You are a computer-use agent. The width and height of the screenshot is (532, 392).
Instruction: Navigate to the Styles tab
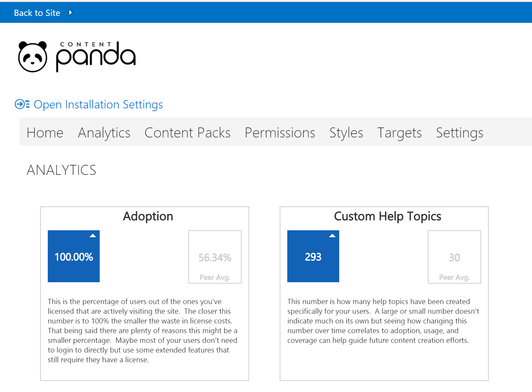(346, 133)
